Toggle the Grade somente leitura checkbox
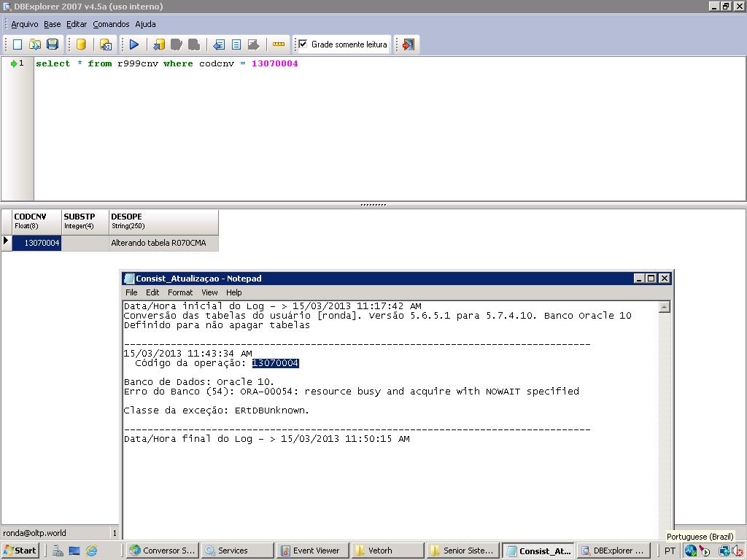This screenshot has height=560, width=747. coord(303,44)
